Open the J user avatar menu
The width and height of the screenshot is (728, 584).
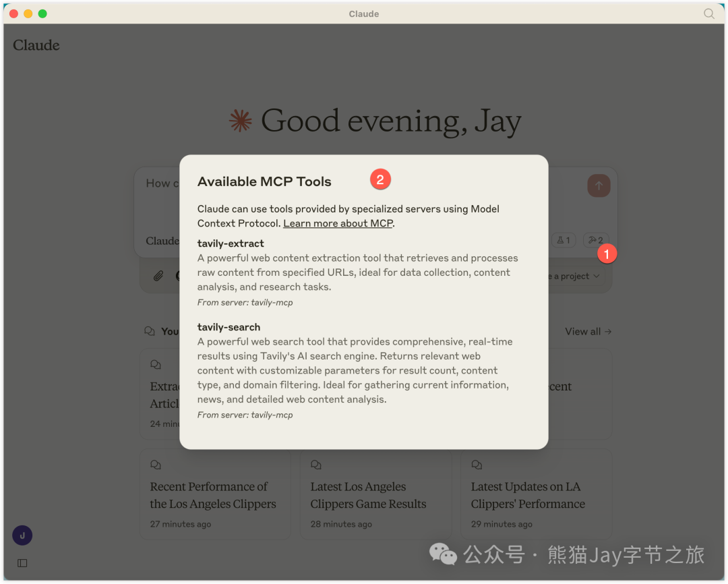[x=22, y=535]
